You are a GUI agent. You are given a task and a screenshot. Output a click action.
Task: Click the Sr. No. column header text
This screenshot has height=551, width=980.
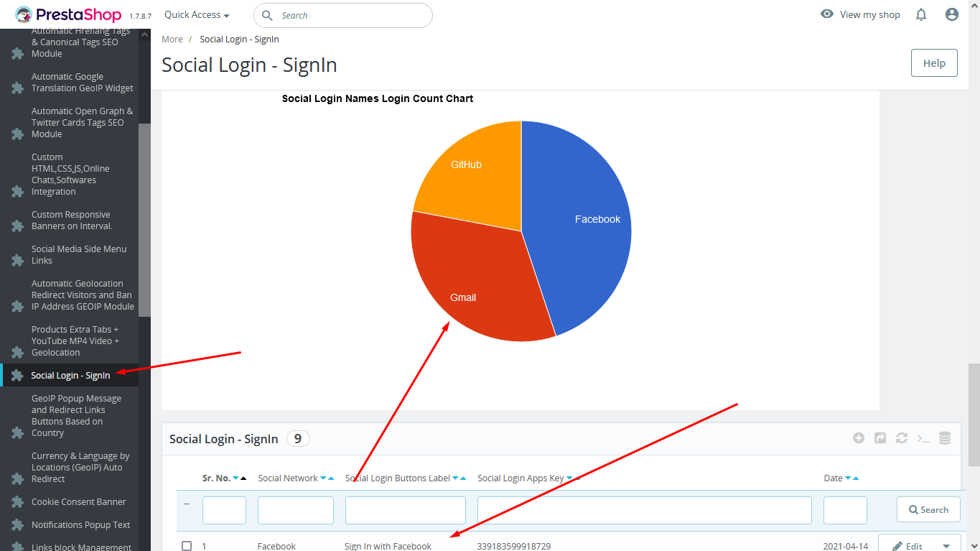click(216, 478)
